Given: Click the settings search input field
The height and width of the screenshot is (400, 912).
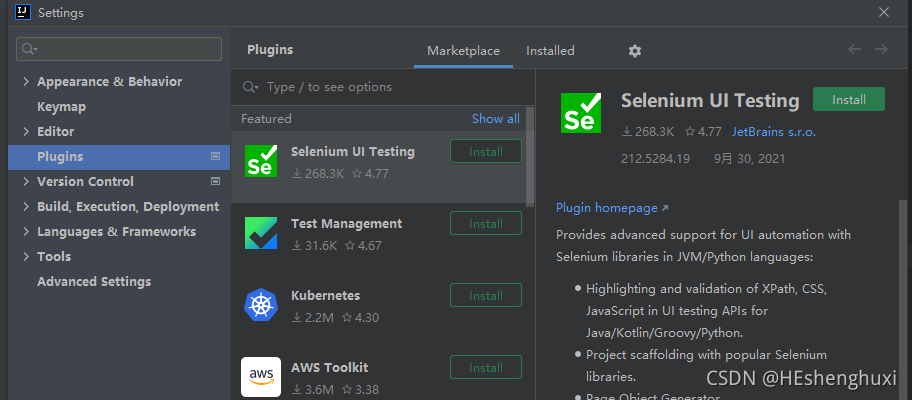Looking at the screenshot, I should (119, 49).
